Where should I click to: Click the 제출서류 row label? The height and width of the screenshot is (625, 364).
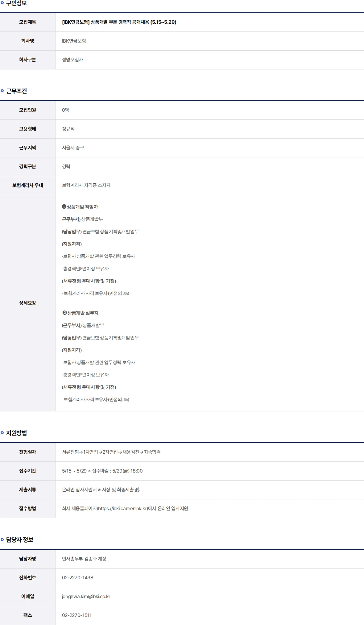(x=27, y=490)
